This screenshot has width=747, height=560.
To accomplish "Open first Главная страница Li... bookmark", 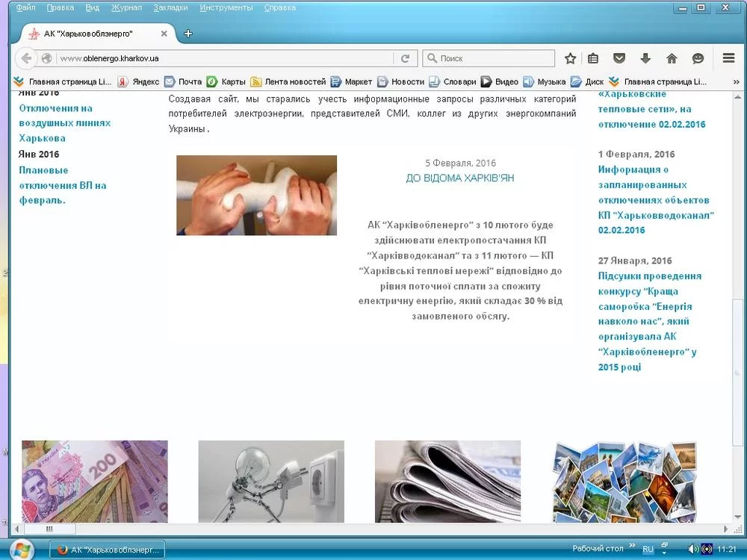I will click(63, 81).
